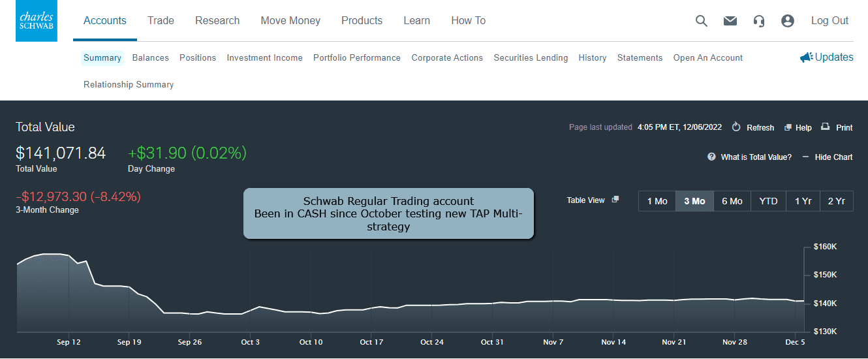Image resolution: width=868 pixels, height=359 pixels.
Task: Refresh the page data
Action: tap(753, 127)
